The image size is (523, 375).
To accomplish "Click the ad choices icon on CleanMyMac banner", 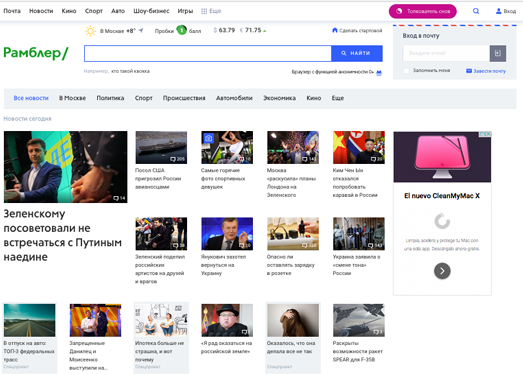I will (x=485, y=134).
